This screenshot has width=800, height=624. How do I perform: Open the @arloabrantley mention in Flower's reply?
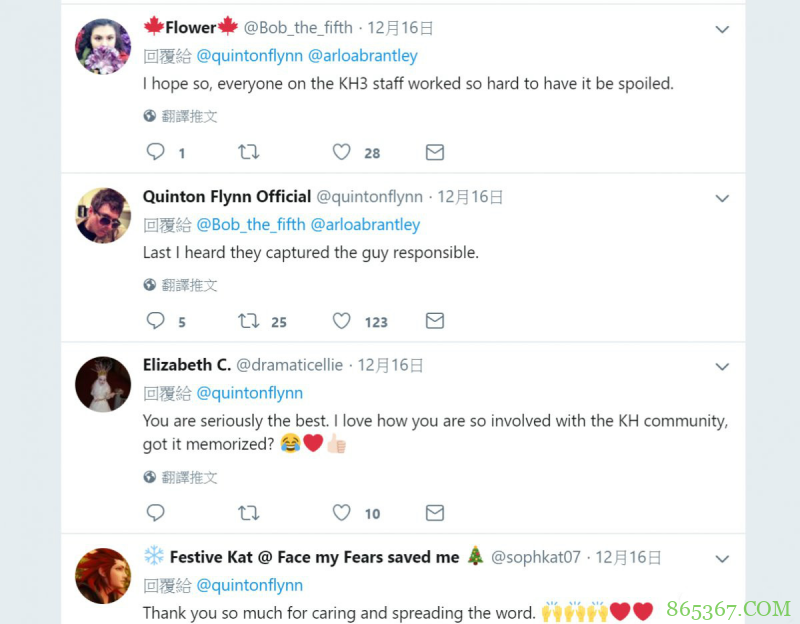[x=363, y=56]
